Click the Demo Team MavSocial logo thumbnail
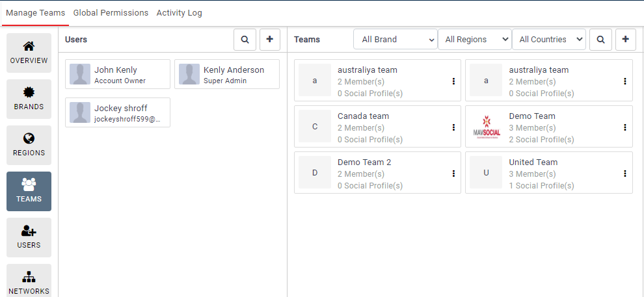The image size is (644, 297). coord(487,127)
